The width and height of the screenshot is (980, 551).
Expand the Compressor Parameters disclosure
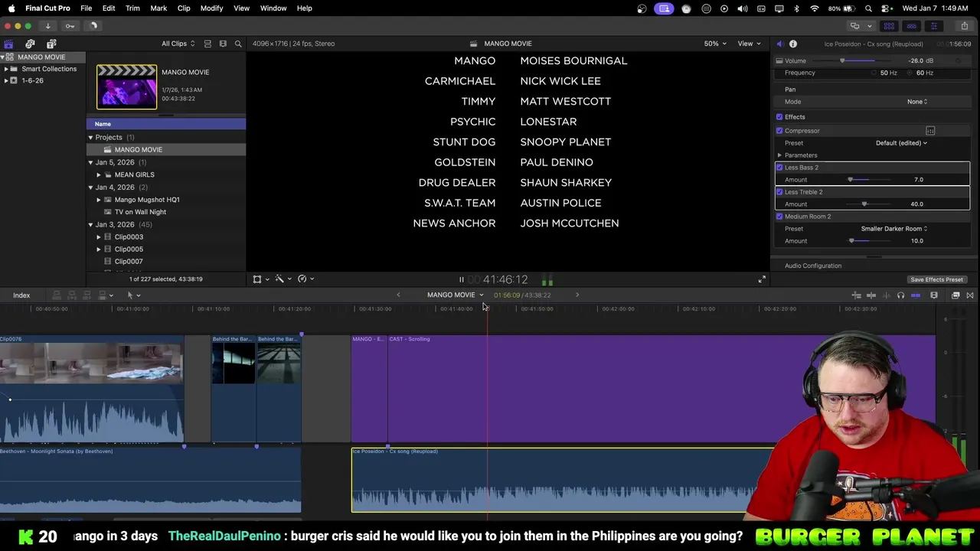780,155
